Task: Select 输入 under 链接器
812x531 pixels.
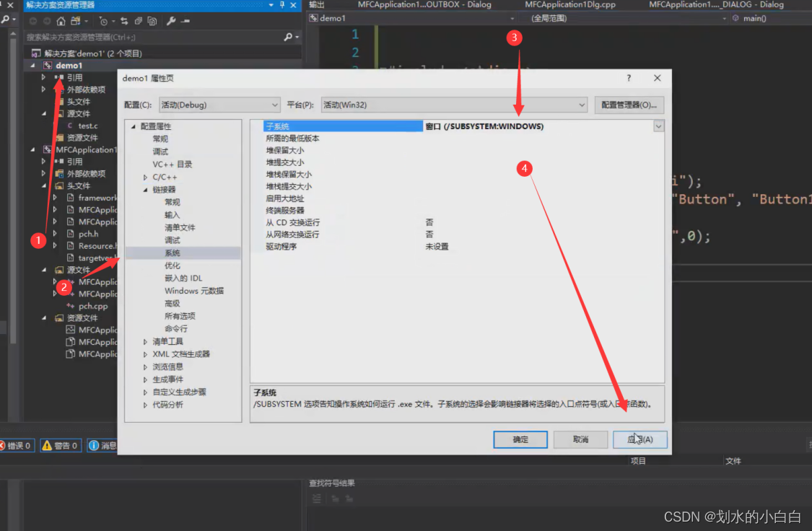Action: tap(172, 215)
